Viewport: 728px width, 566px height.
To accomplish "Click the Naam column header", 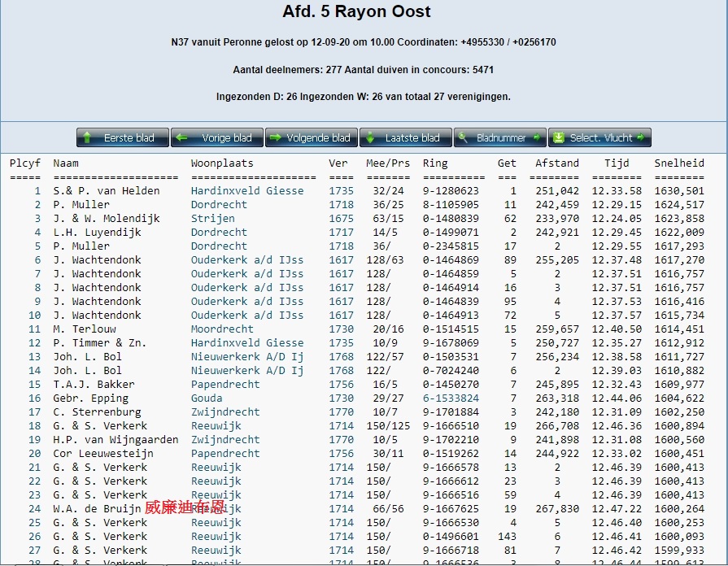I will (x=65, y=163).
